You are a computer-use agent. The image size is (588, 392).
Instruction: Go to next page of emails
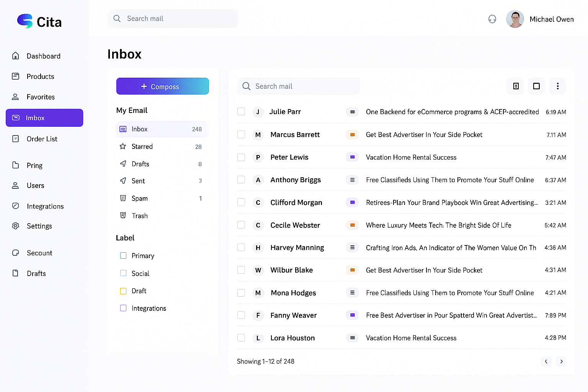point(561,361)
